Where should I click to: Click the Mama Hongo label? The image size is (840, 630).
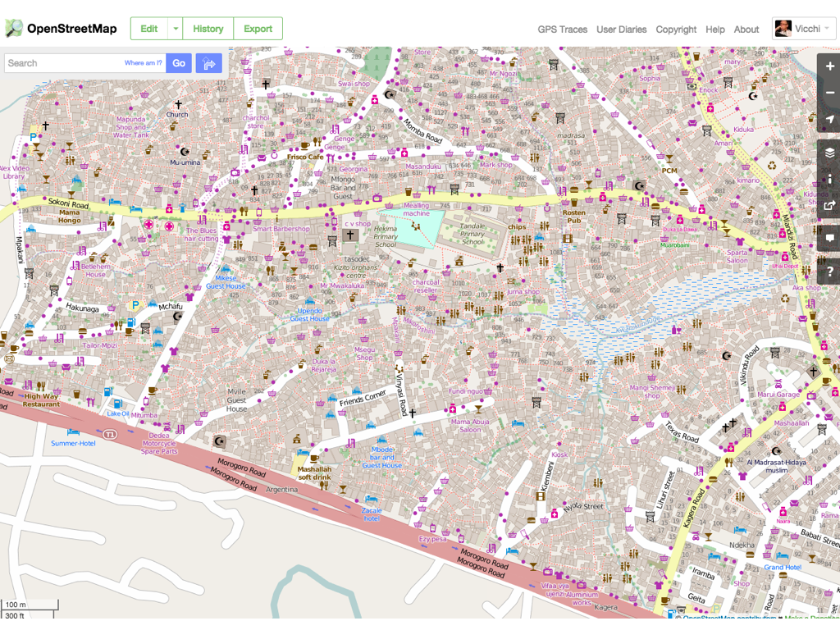[x=70, y=217]
